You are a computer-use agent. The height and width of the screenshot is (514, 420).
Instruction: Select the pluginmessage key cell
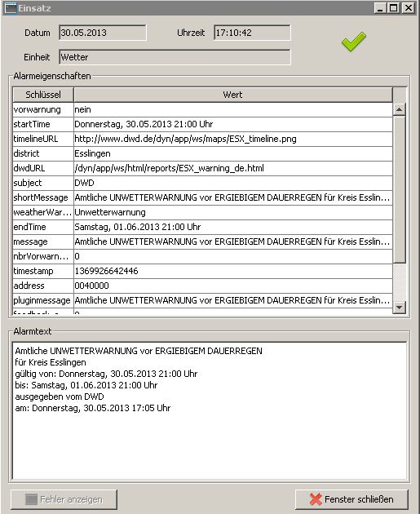tap(43, 300)
